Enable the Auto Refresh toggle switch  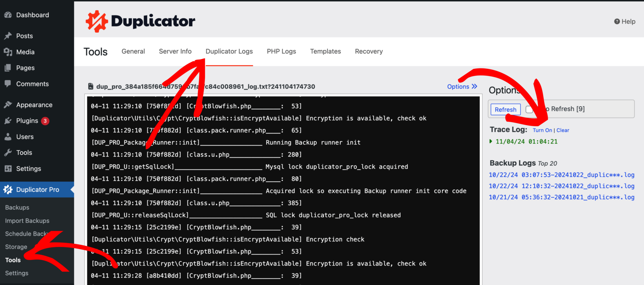point(530,109)
